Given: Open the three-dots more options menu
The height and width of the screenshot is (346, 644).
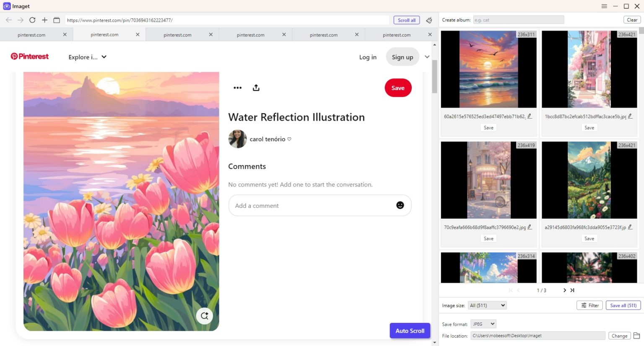Looking at the screenshot, I should coord(237,88).
